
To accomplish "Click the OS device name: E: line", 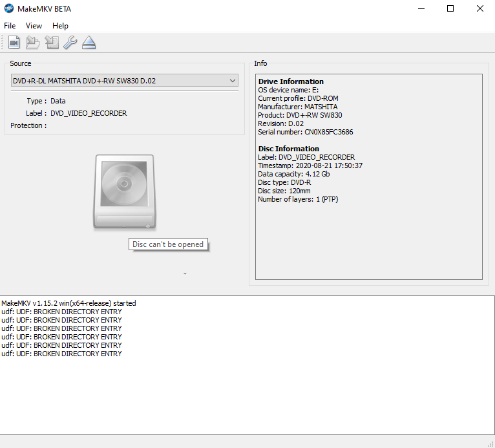I will click(288, 90).
